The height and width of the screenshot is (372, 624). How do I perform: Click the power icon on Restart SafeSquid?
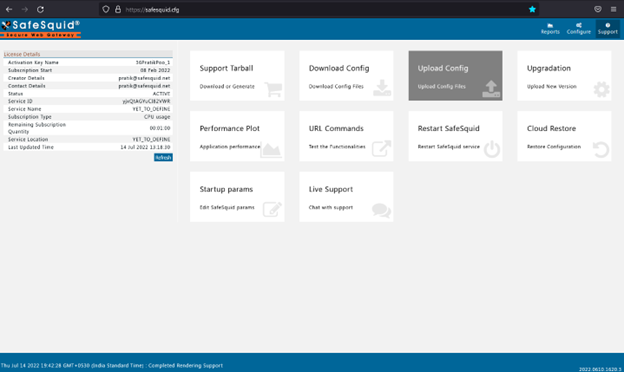[492, 149]
